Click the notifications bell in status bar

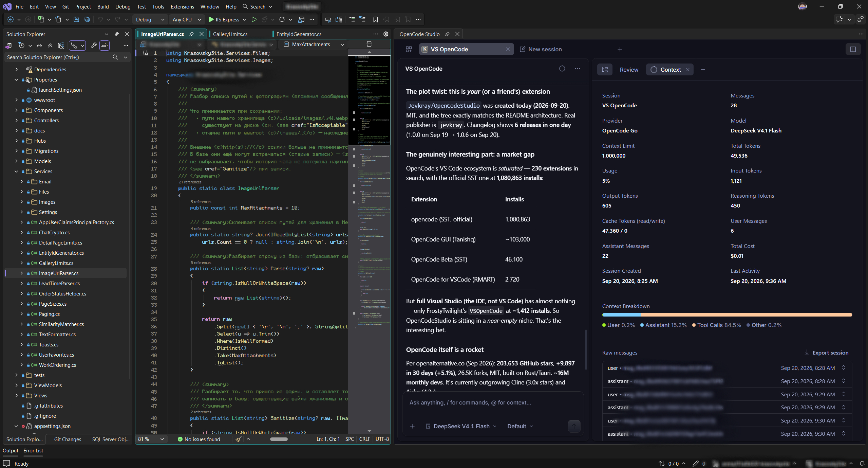[x=862, y=464]
